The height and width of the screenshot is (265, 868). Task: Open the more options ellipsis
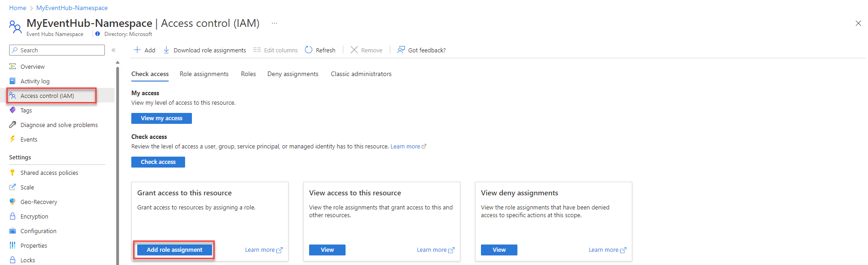(274, 23)
